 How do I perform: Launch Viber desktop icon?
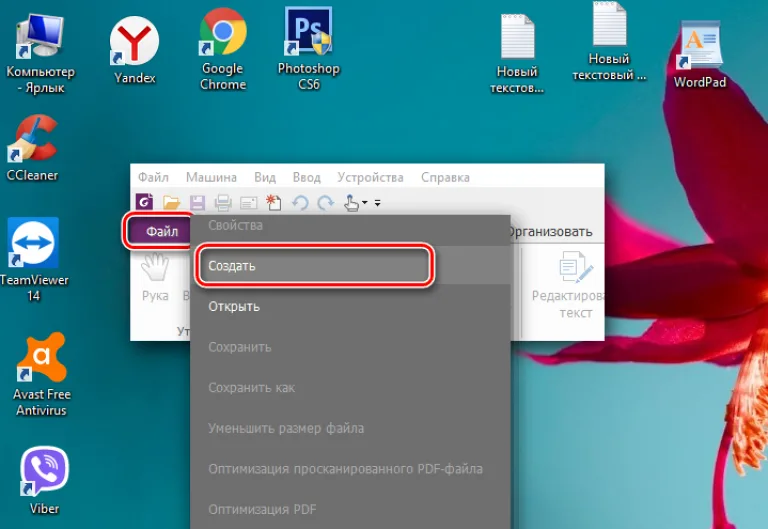44,480
